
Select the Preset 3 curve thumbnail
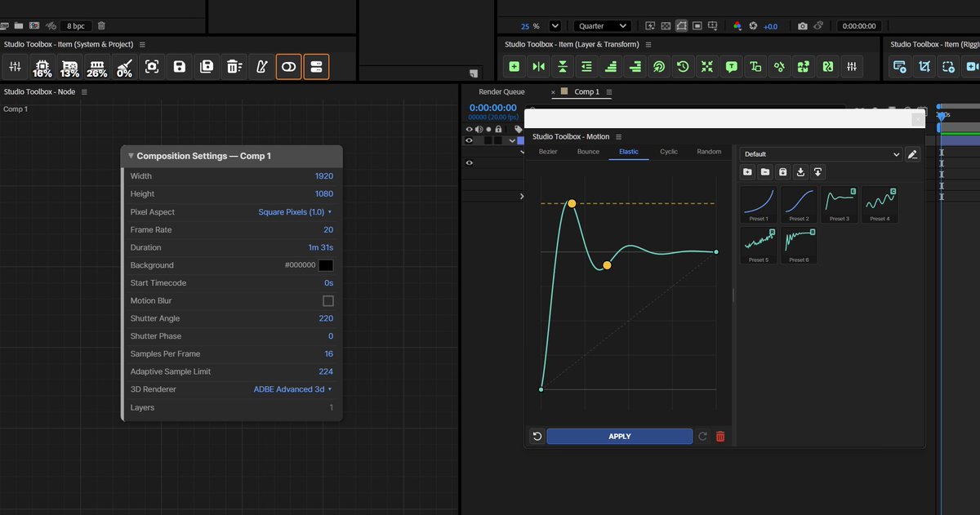[839, 205]
